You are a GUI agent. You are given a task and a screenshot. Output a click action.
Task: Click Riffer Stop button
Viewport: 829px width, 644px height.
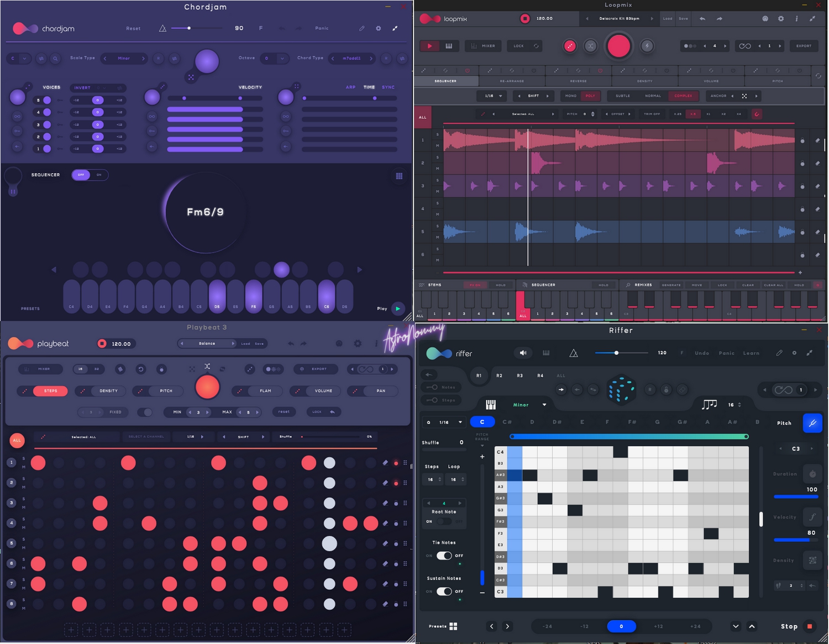coord(796,626)
